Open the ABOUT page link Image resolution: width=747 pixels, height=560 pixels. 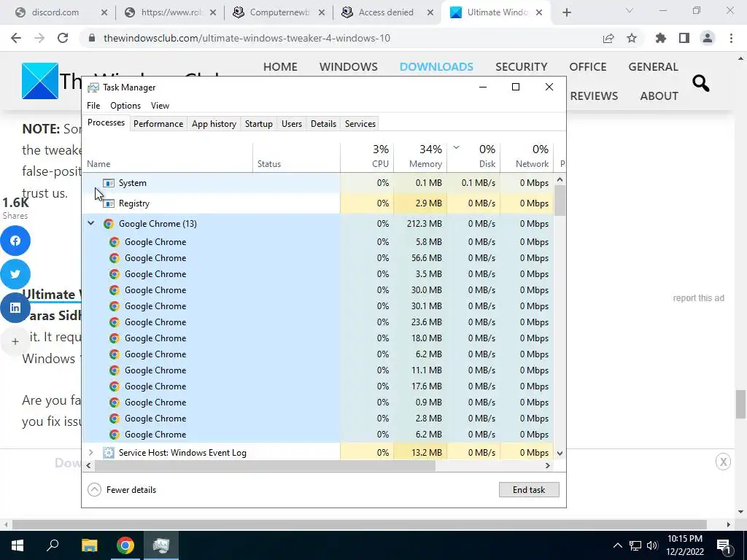659,96
